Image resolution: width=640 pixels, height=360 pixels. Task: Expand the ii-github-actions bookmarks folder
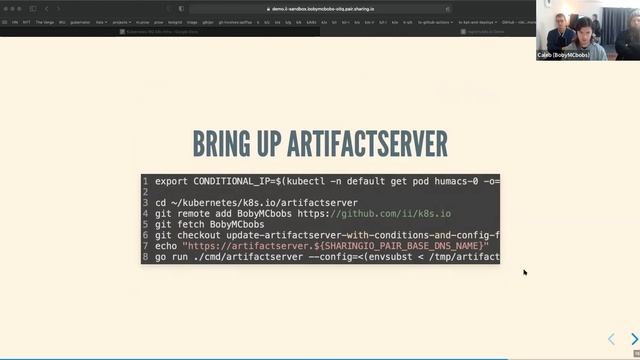pyautogui.click(x=435, y=22)
